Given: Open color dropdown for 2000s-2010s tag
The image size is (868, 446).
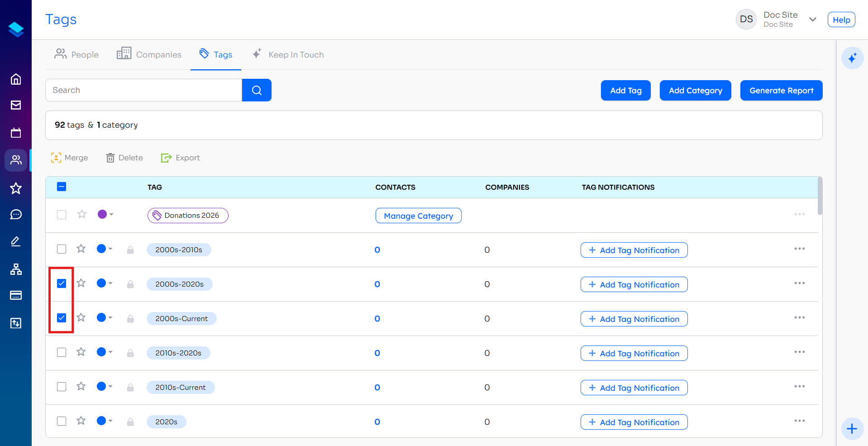Looking at the screenshot, I should click(105, 249).
